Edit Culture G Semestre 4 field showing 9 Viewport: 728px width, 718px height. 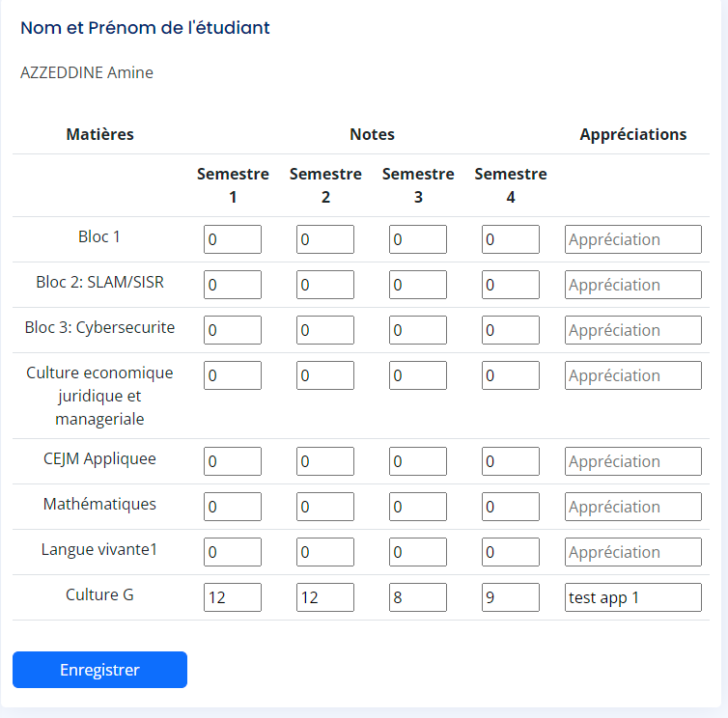click(510, 597)
